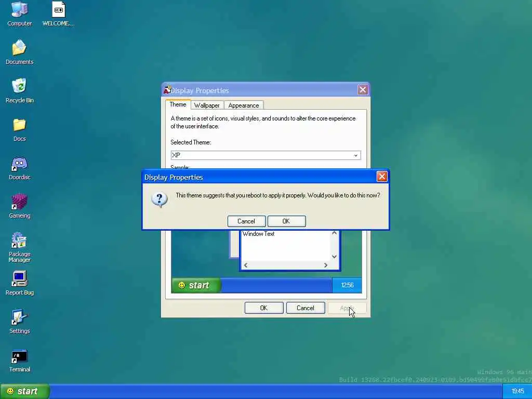Viewport: 532px width, 399px height.
Task: Click the reboot suggestion message text
Action: click(x=278, y=195)
